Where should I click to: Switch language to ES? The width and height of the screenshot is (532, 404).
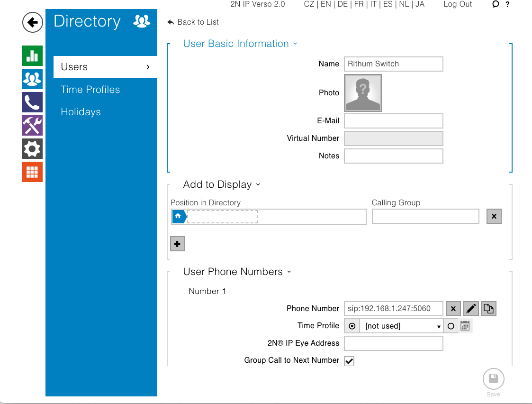pyautogui.click(x=388, y=4)
